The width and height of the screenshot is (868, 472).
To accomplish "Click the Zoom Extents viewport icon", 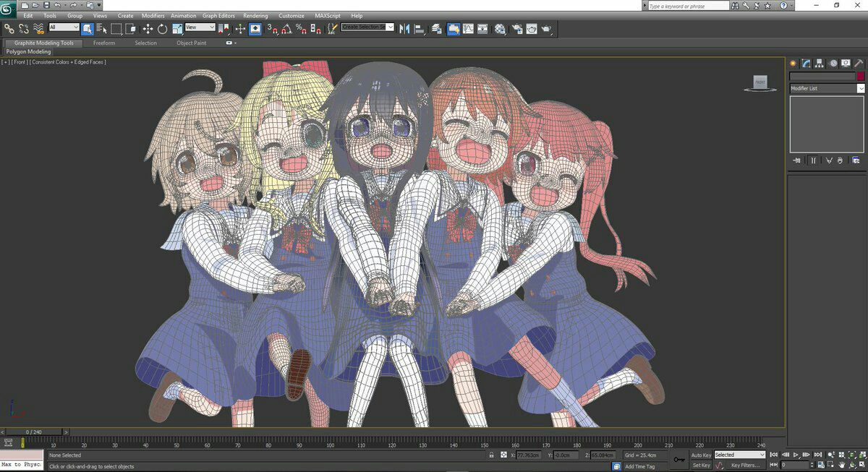I will tap(851, 455).
